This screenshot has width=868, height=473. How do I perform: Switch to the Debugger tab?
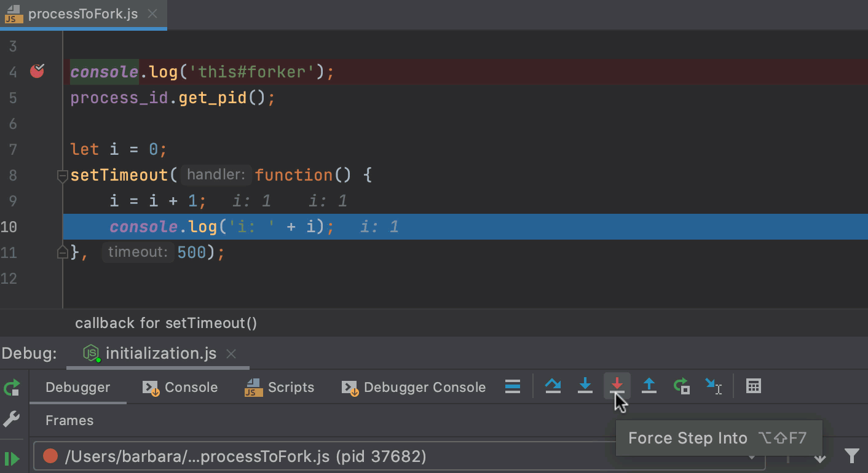(78, 387)
